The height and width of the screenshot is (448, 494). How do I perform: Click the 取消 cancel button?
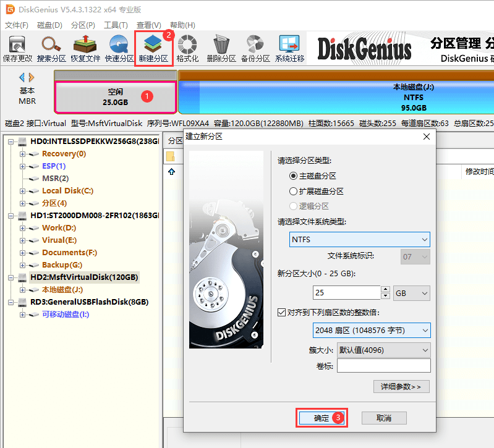[384, 418]
